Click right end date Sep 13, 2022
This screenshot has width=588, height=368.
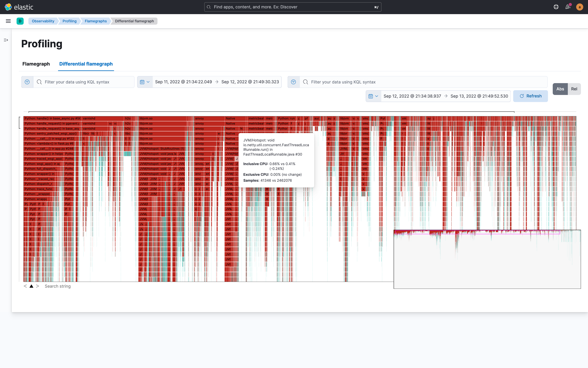coord(479,96)
